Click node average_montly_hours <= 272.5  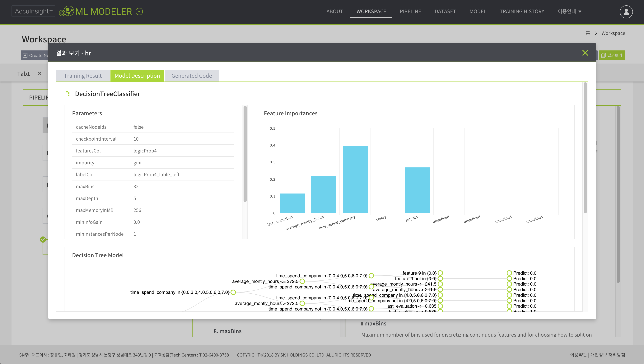pyautogui.click(x=302, y=281)
